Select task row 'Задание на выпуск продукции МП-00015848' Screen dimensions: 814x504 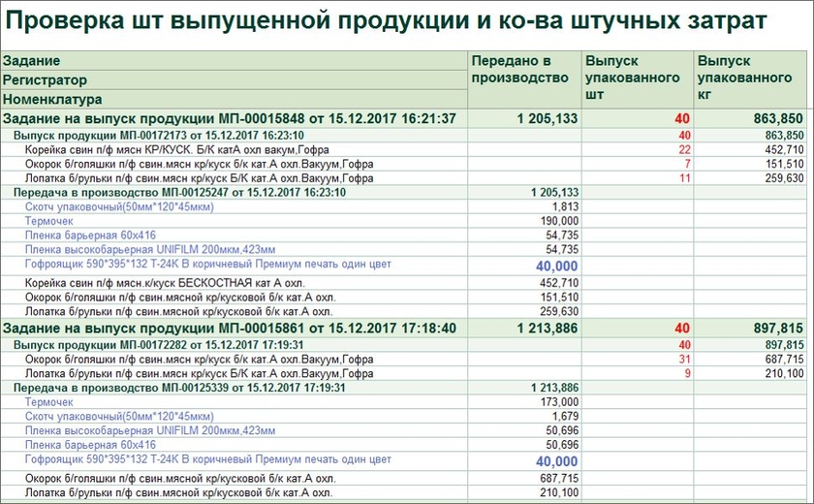click(x=230, y=118)
